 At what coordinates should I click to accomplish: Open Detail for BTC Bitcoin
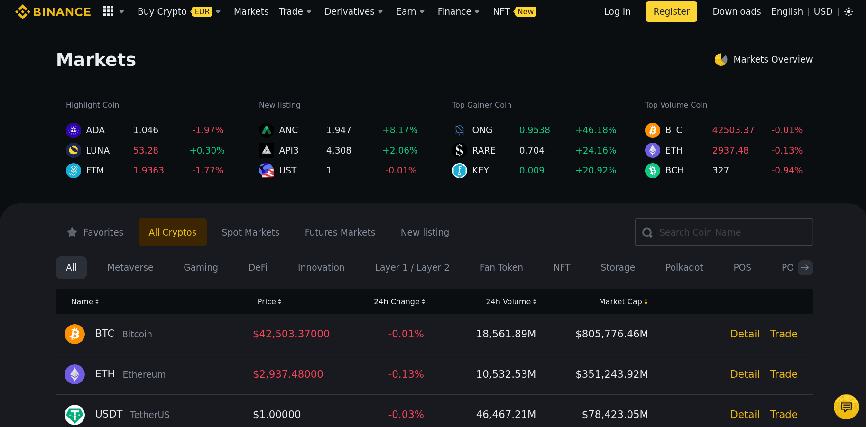click(x=745, y=334)
